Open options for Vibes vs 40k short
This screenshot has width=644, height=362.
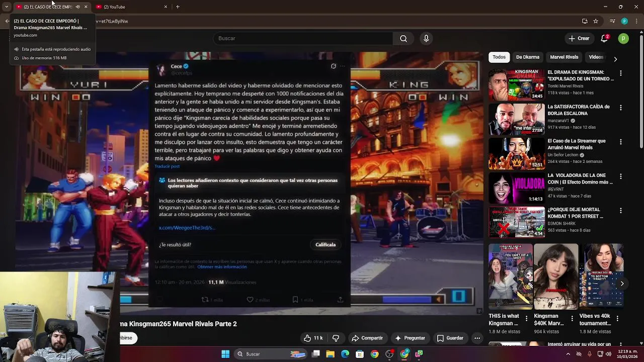click(x=617, y=318)
